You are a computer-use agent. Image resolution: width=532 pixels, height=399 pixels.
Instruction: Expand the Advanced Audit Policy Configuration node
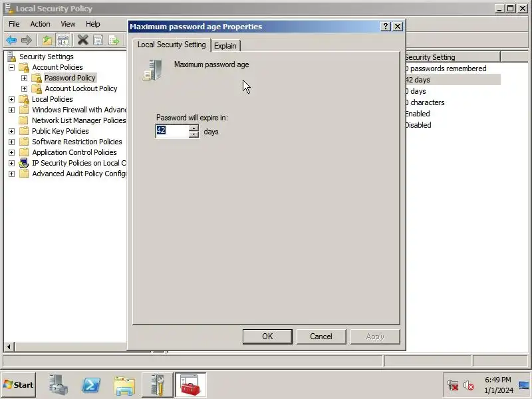coord(11,174)
